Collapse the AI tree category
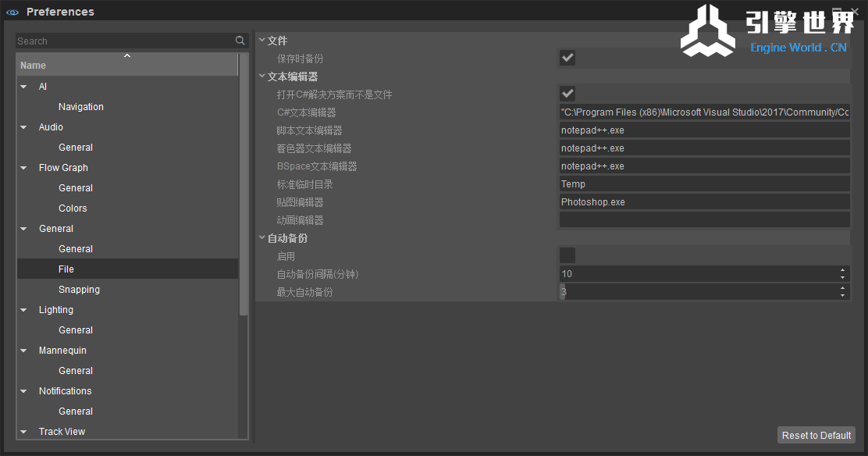 tap(23, 87)
